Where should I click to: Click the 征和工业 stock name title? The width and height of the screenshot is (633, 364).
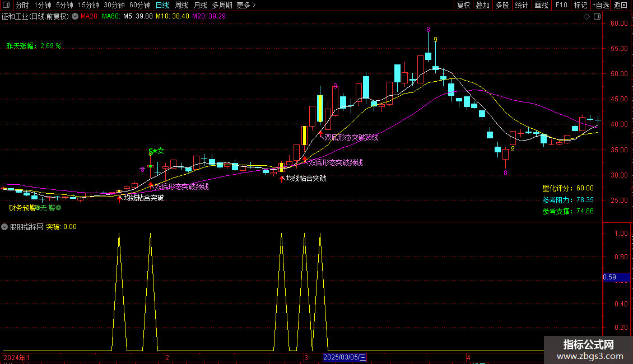(15, 16)
